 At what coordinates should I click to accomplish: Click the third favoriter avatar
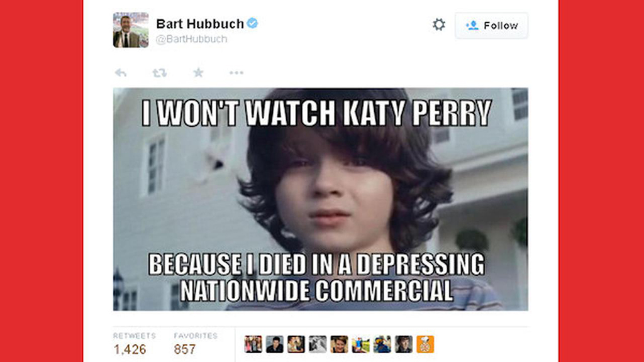pyautogui.click(x=296, y=344)
